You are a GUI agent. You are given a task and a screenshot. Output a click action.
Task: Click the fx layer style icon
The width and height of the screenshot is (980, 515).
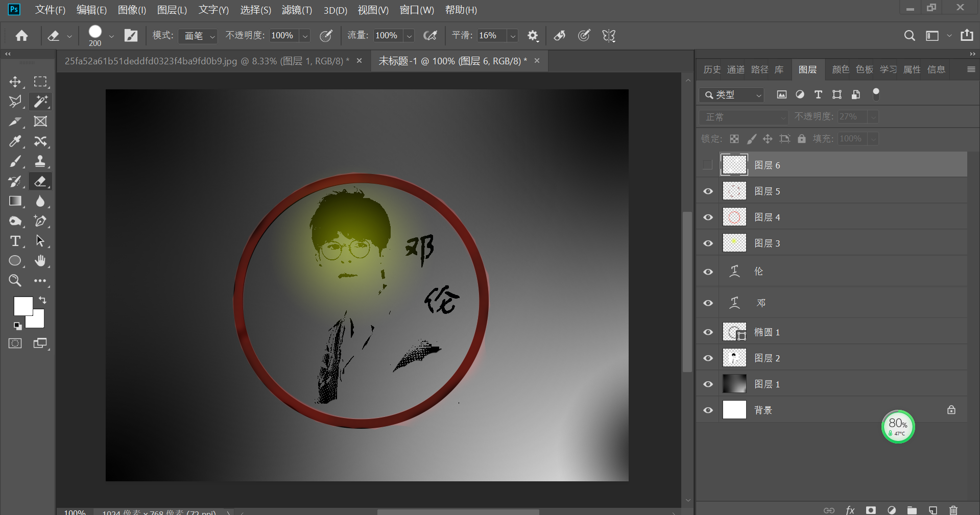point(850,510)
